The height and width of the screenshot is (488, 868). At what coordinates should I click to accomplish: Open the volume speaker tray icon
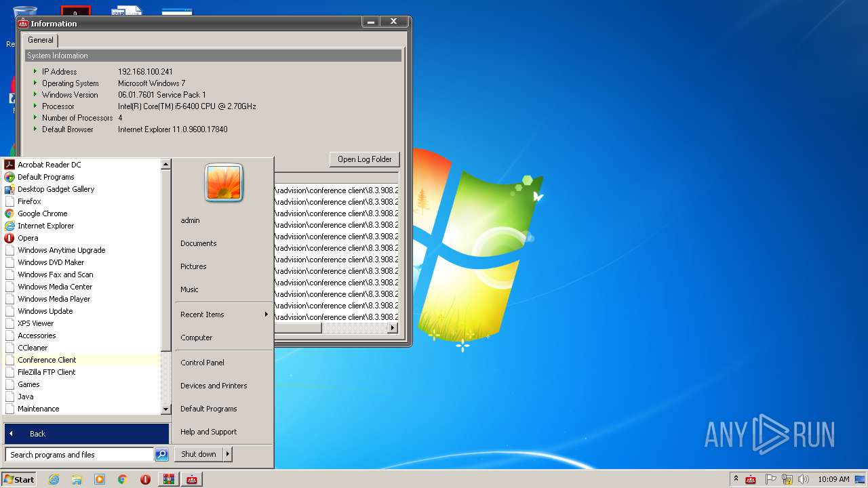tap(803, 479)
